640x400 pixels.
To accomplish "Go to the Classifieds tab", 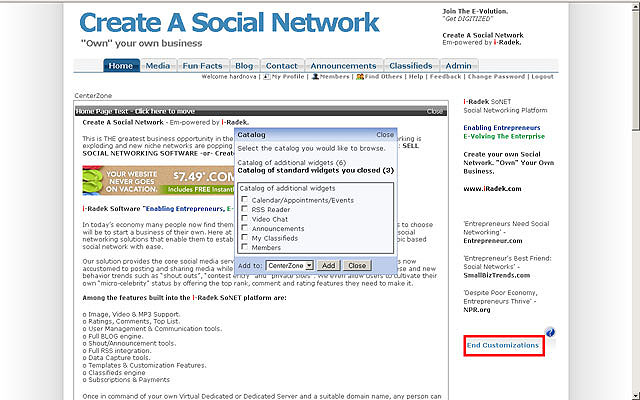I will 413,66.
